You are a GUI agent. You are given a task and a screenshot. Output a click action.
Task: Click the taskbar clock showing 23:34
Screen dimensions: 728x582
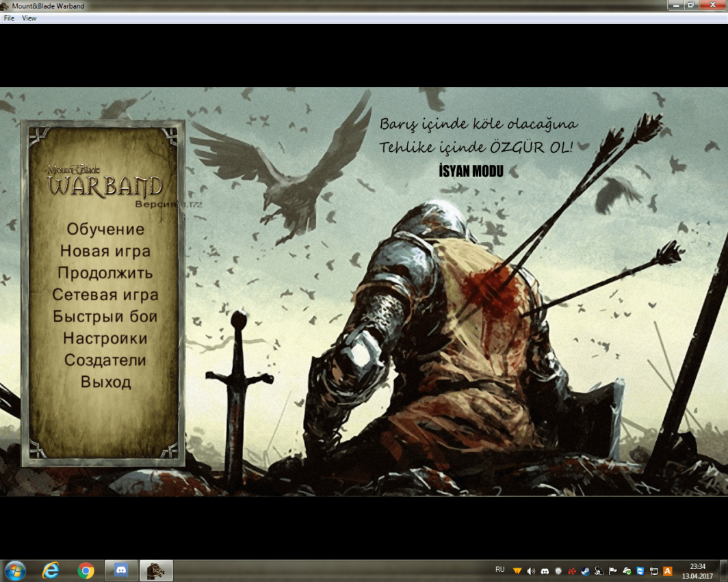click(x=697, y=570)
